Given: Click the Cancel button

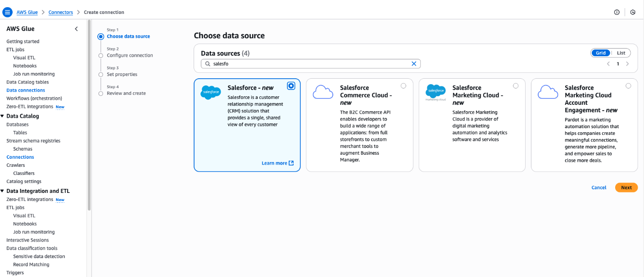Looking at the screenshot, I should click(x=599, y=188).
